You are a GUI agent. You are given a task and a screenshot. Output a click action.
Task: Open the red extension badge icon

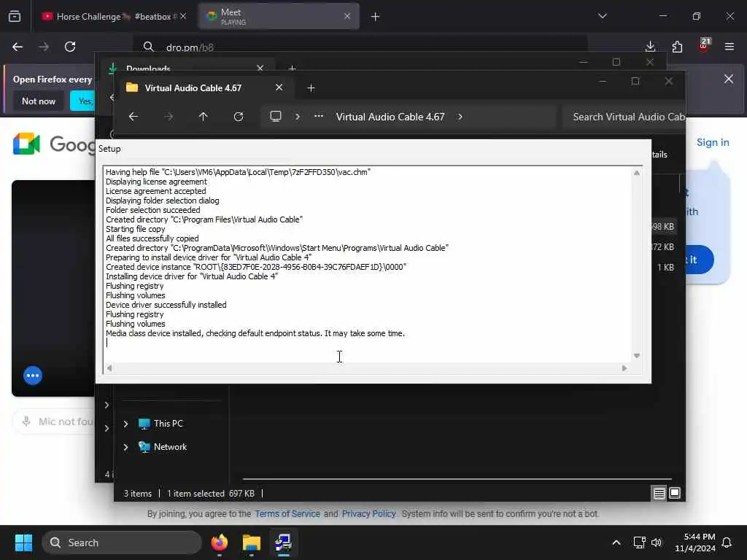click(x=704, y=44)
